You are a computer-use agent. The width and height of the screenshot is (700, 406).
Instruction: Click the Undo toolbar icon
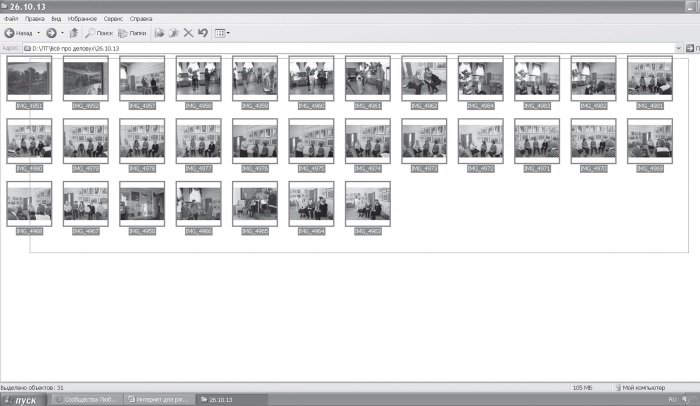(x=202, y=33)
